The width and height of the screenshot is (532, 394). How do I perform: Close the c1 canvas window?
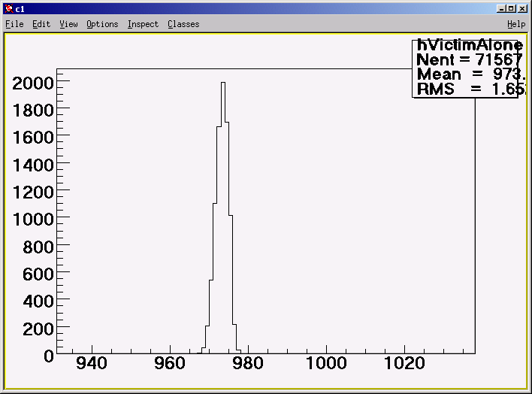click(x=522, y=8)
